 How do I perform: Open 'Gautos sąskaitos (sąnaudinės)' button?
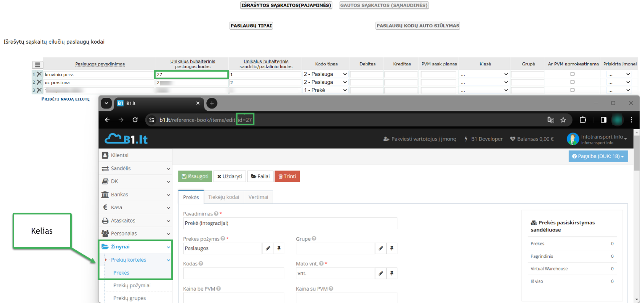click(x=384, y=5)
